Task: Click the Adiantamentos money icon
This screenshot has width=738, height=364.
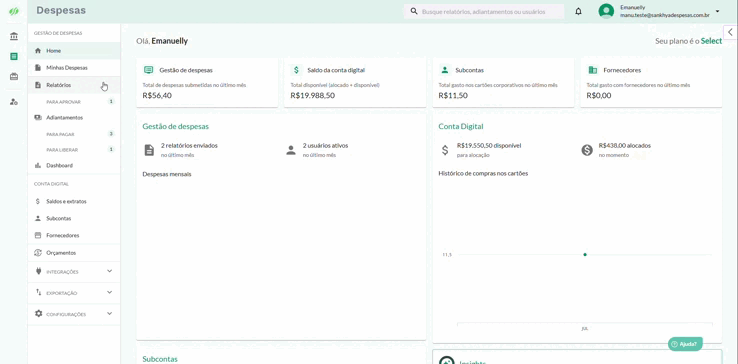Action: pyautogui.click(x=38, y=118)
